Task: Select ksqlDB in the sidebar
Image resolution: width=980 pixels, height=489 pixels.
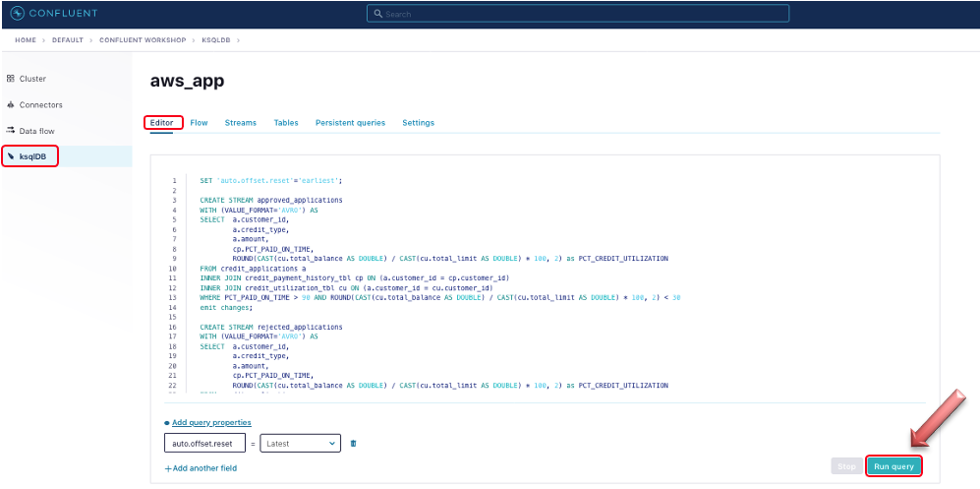Action: click(x=66, y=156)
